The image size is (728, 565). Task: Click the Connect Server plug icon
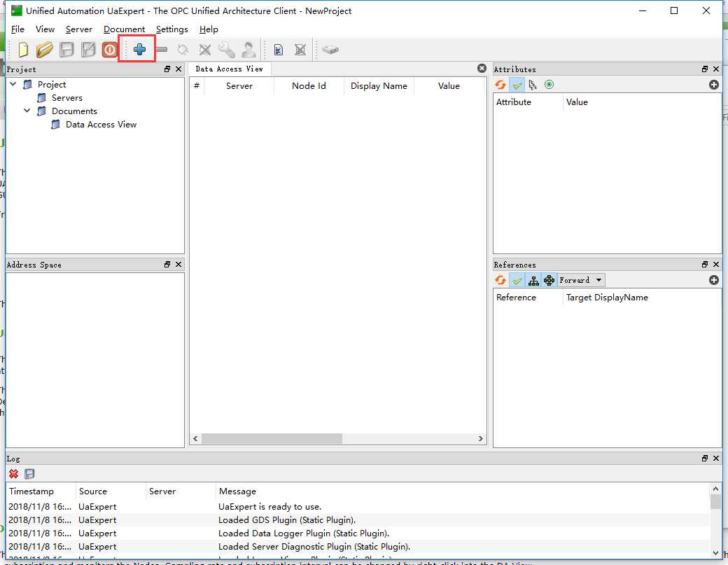(183, 49)
